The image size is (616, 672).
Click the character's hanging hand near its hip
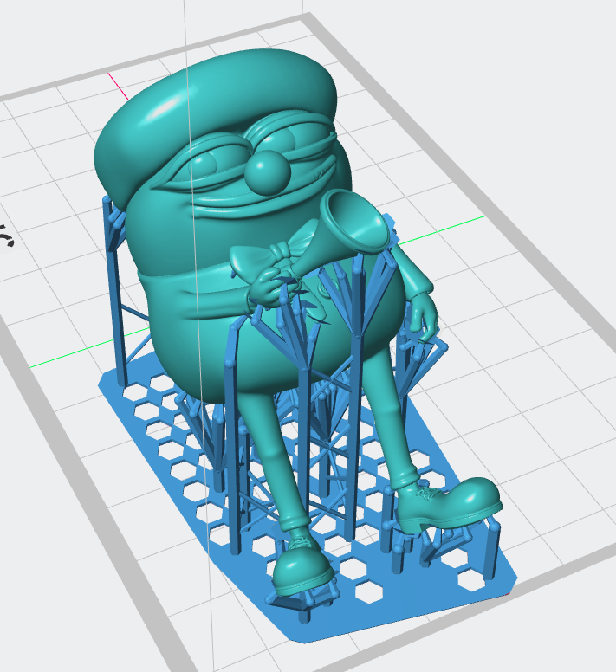(x=423, y=316)
